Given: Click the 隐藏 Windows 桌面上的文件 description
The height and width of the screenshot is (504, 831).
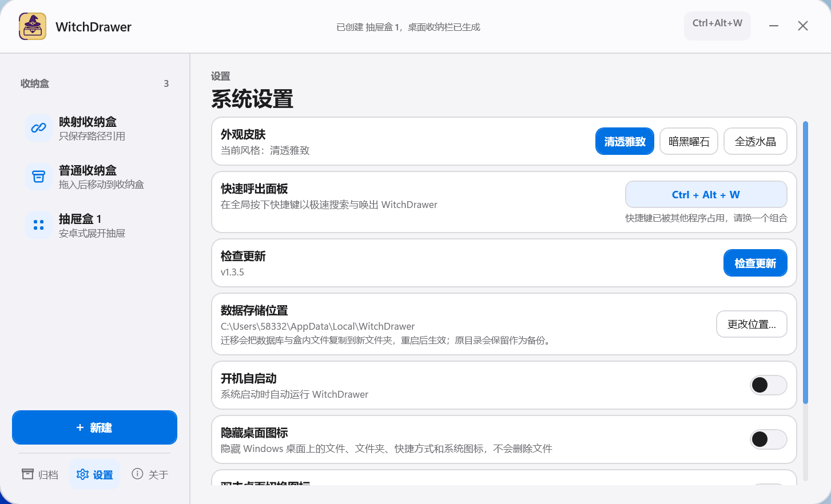Looking at the screenshot, I should click(x=387, y=449).
